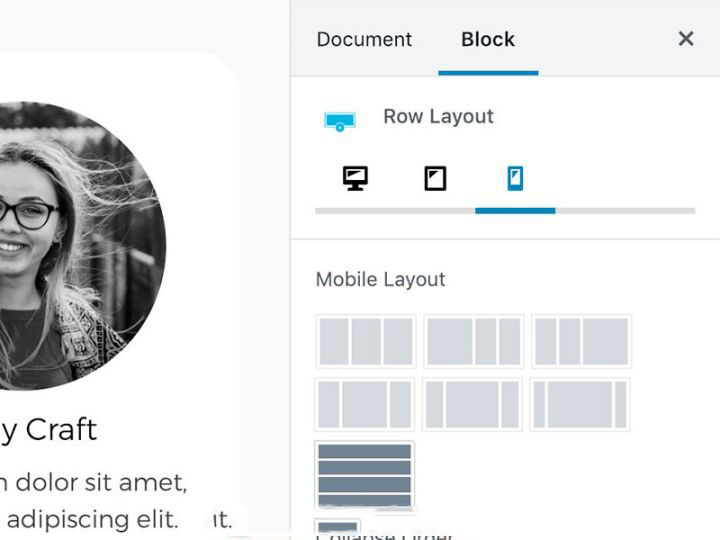This screenshot has width=720, height=540.
Task: Select the collapsed stacked rows layout
Action: tap(365, 475)
